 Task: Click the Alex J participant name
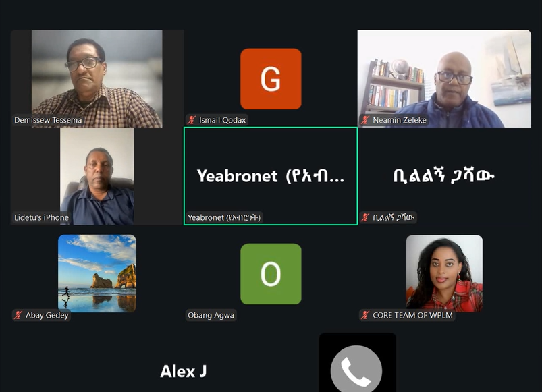pos(184,372)
